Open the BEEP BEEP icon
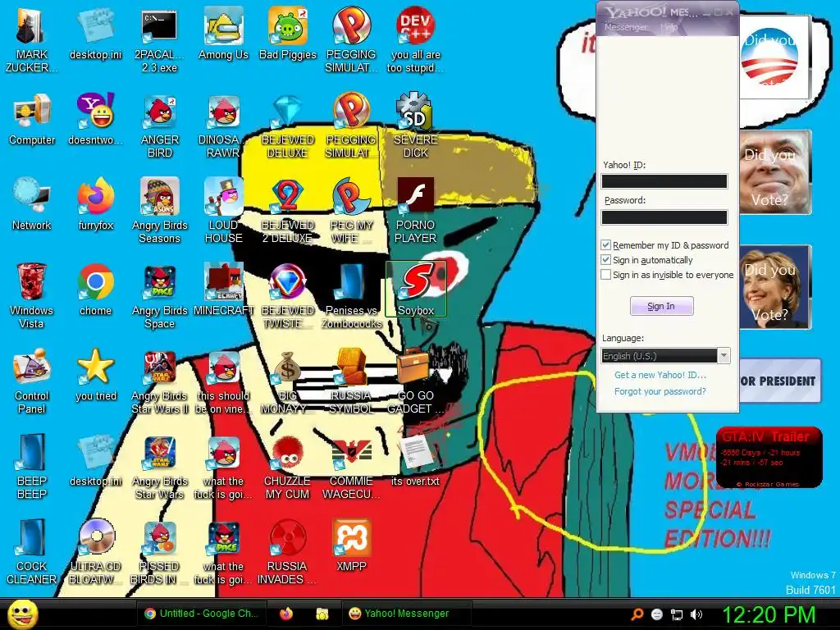This screenshot has height=630, width=840. tap(32, 466)
